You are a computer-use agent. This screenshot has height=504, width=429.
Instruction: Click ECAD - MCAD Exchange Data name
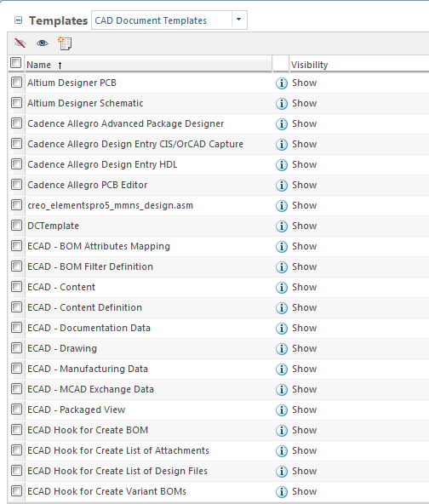[90, 389]
